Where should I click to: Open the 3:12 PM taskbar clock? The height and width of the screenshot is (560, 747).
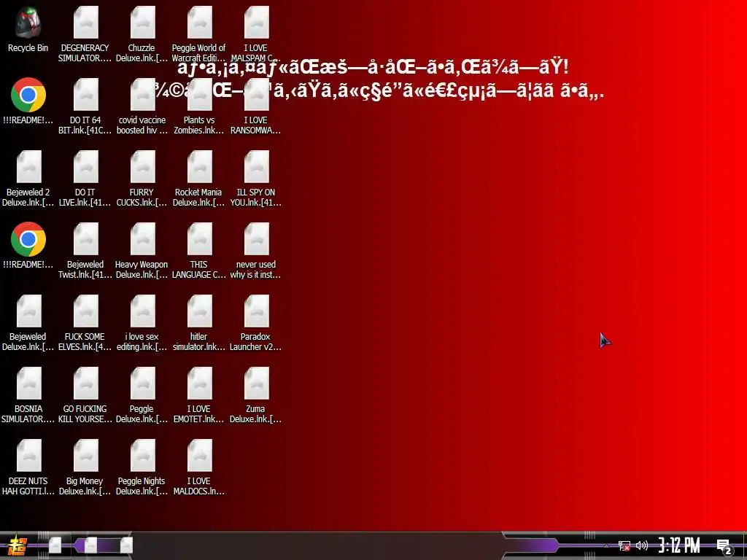679,545
